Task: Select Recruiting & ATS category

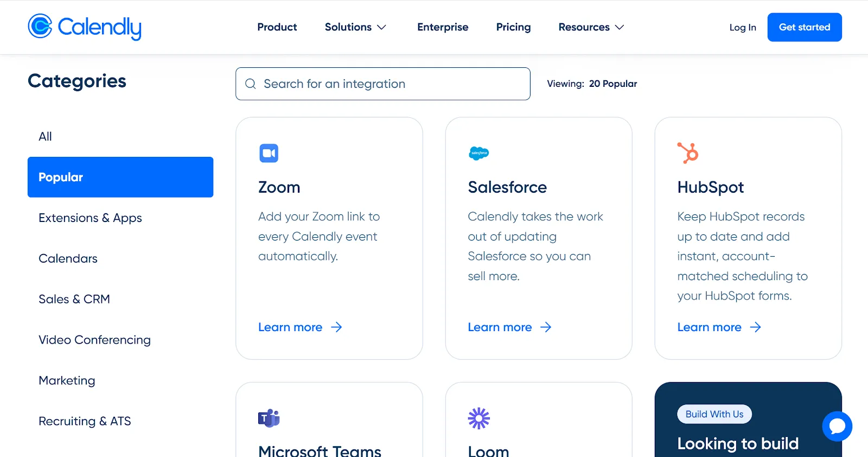Action: click(120, 421)
